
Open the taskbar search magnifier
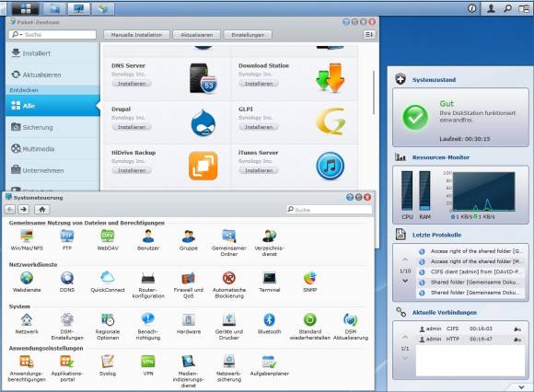click(x=508, y=8)
